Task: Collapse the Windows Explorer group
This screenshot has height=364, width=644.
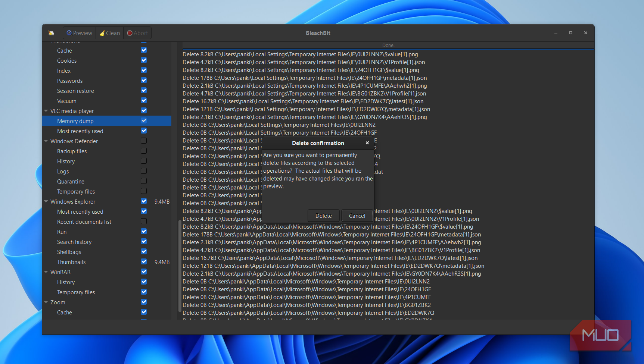Action: [46, 201]
